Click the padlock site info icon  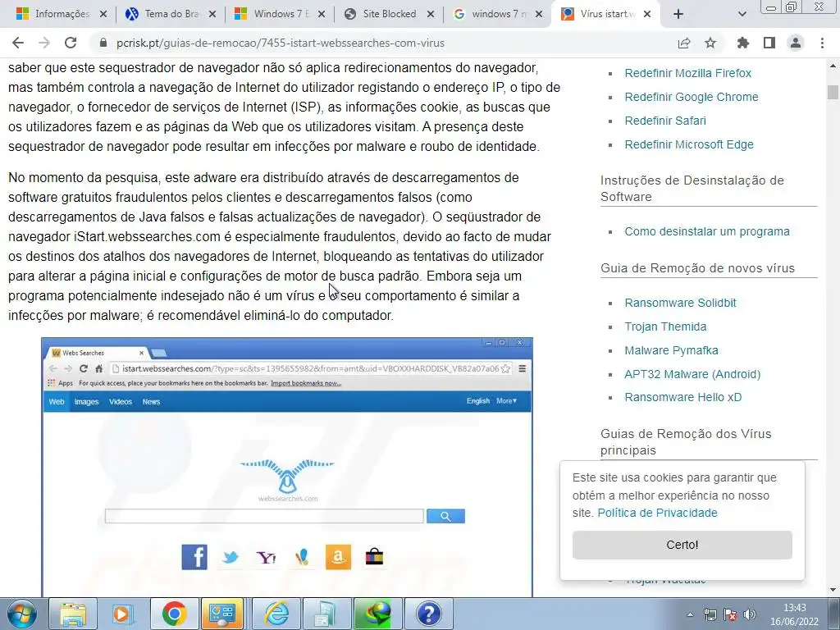click(x=103, y=43)
